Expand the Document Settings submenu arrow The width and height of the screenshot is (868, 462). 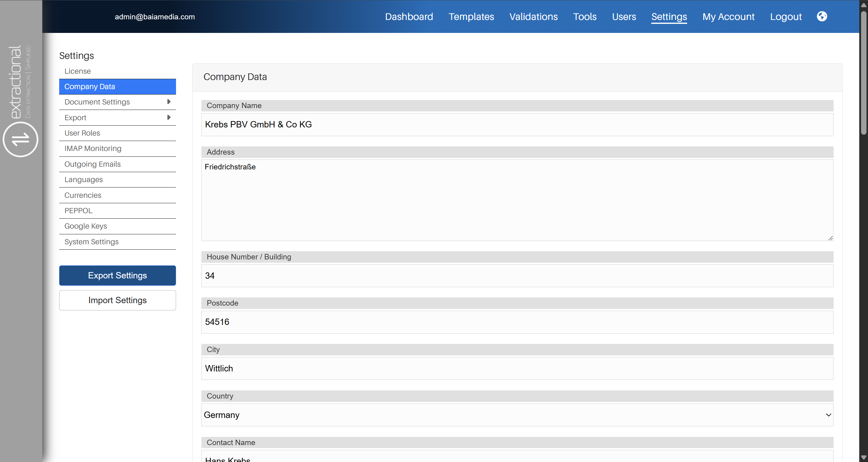pyautogui.click(x=169, y=102)
